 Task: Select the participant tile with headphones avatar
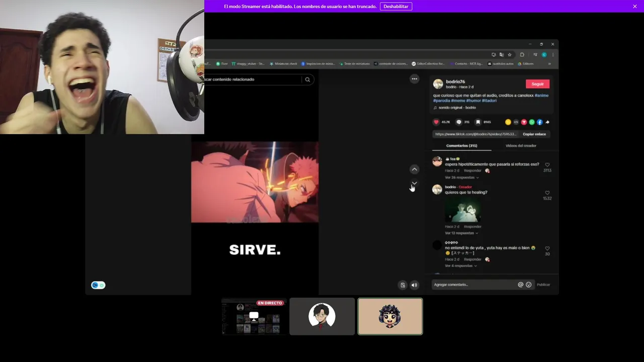coord(390,316)
